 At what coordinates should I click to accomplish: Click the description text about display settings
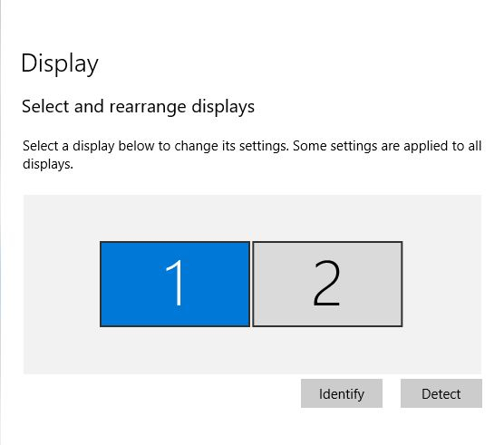(252, 155)
